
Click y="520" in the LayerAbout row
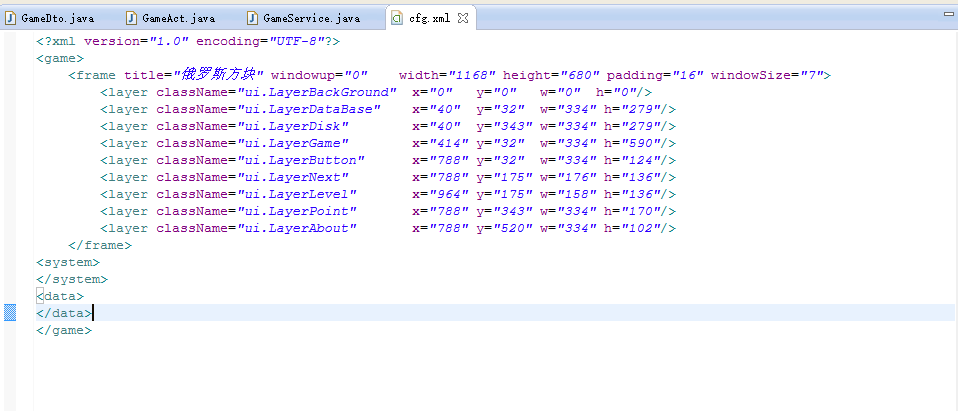coord(505,228)
